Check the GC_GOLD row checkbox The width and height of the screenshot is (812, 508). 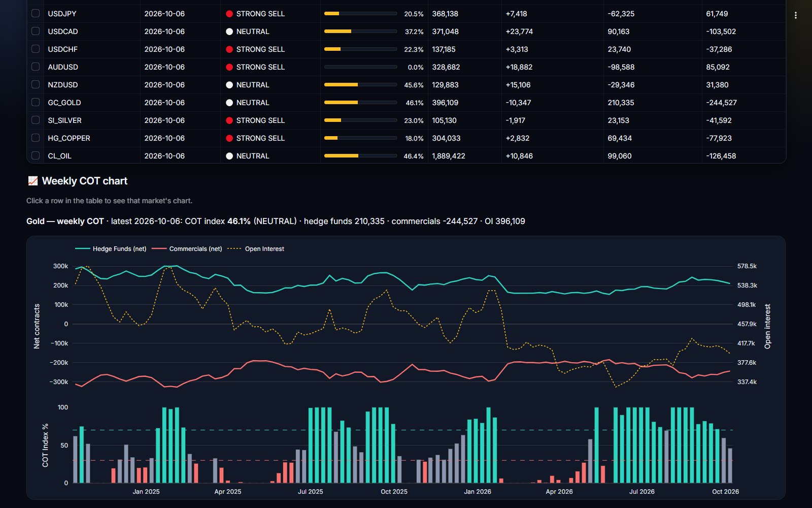click(36, 102)
